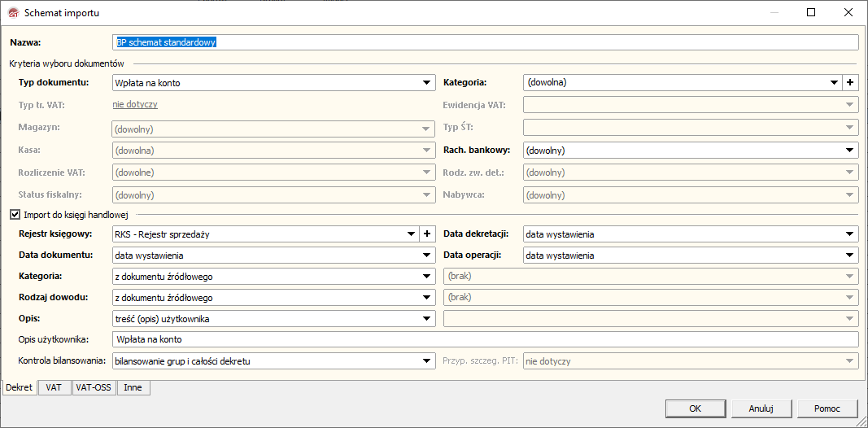Select the Inne tab
868x428 pixels.
click(133, 388)
